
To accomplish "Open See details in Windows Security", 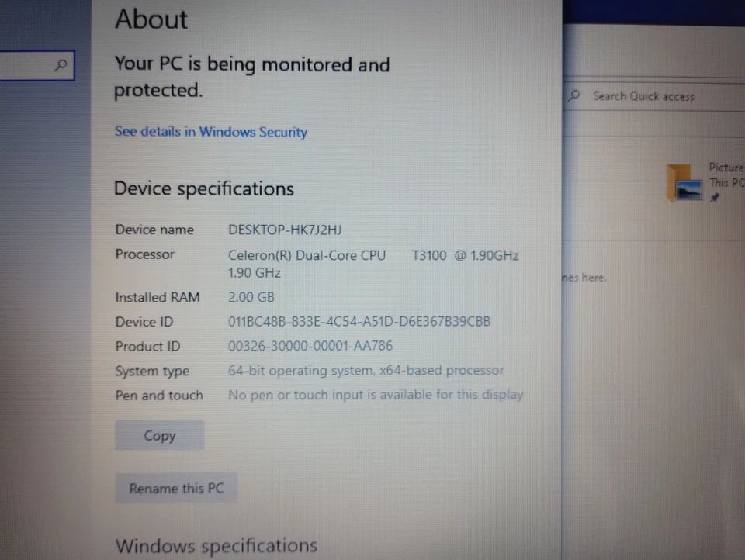I will [x=210, y=132].
